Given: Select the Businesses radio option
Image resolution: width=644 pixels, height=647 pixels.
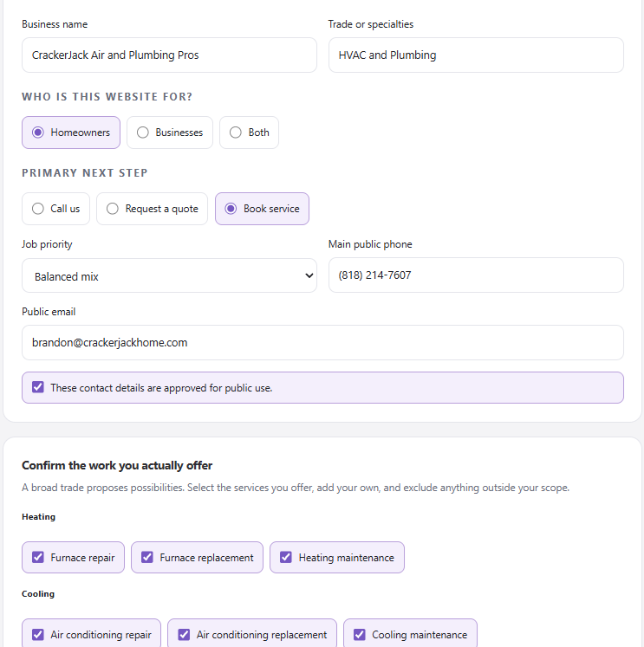Looking at the screenshot, I should click(170, 133).
